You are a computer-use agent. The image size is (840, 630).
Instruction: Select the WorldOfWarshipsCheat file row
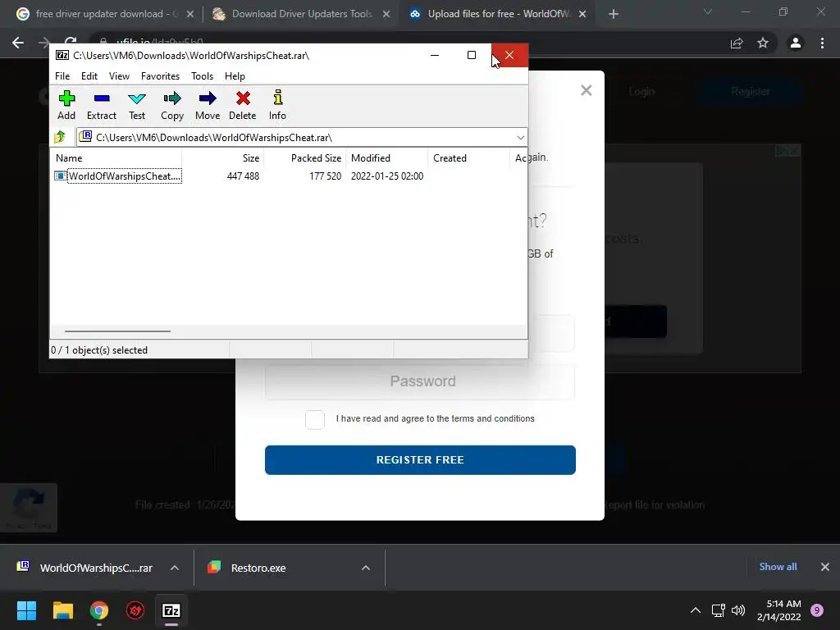tap(290, 176)
